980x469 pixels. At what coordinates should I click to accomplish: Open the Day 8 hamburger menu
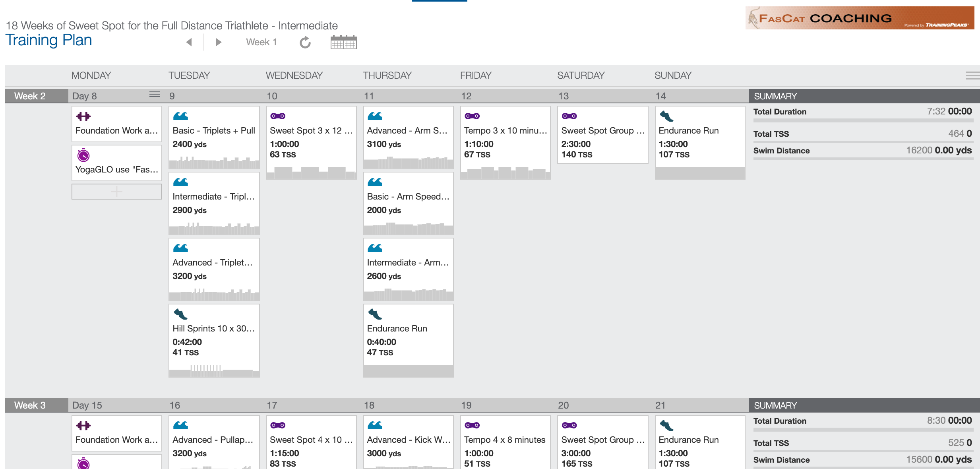(x=155, y=95)
